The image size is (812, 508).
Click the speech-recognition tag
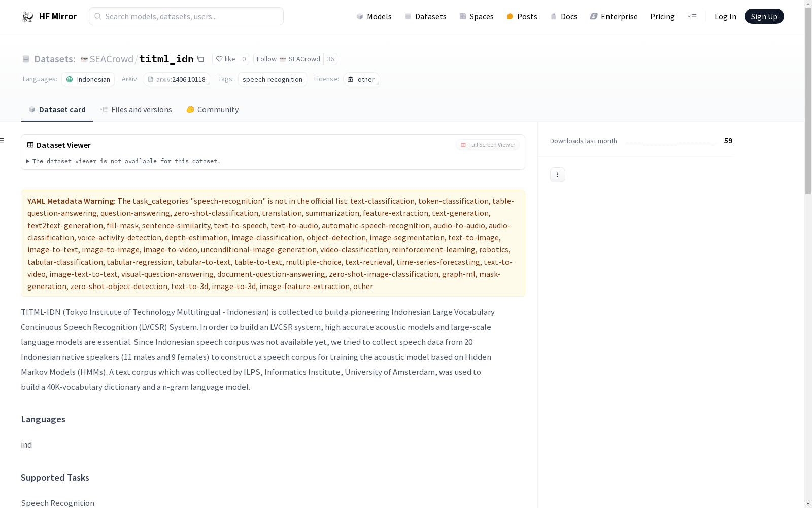(x=272, y=79)
